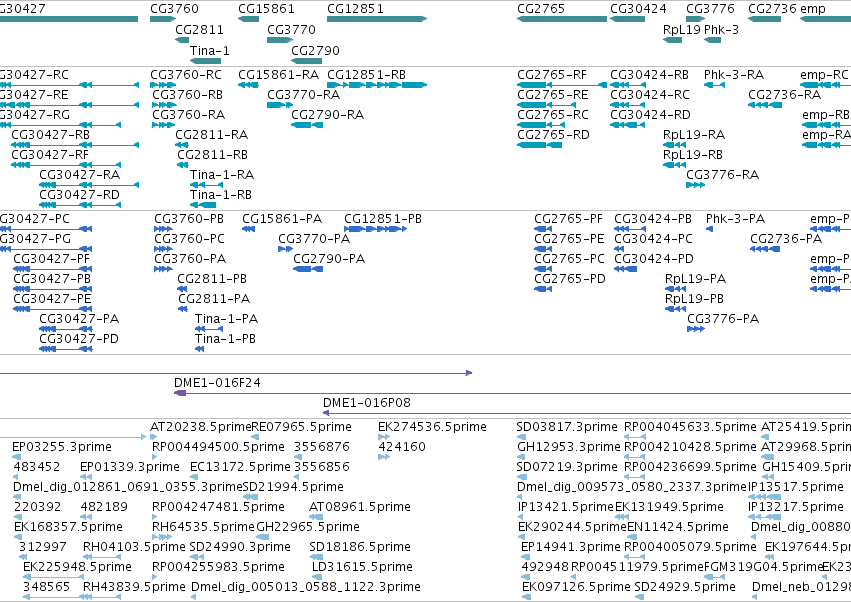851x602 pixels.
Task: Click the RpL19-RA transcript label
Action: (694, 135)
